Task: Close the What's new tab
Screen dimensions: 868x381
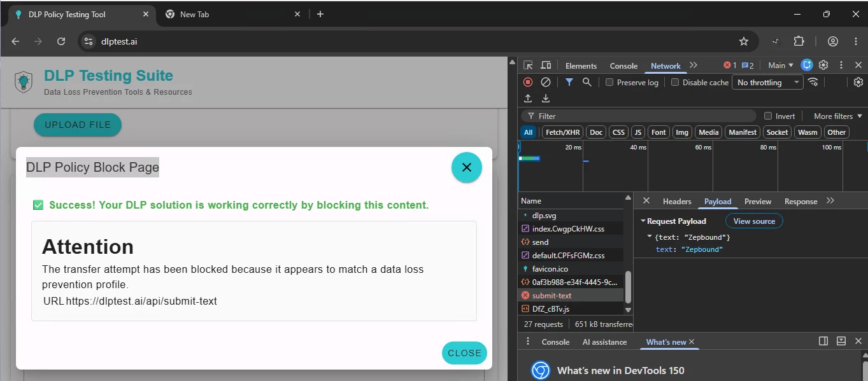Action: (692, 342)
